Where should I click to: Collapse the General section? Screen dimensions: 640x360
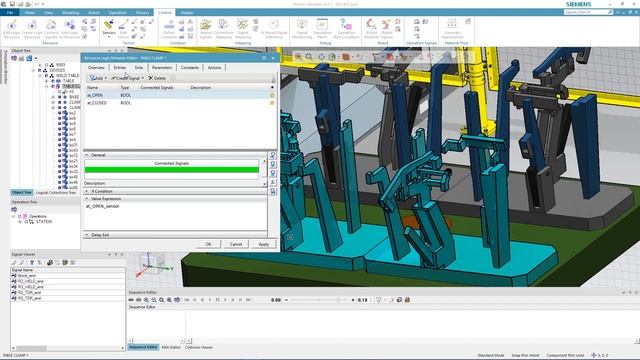(x=87, y=155)
